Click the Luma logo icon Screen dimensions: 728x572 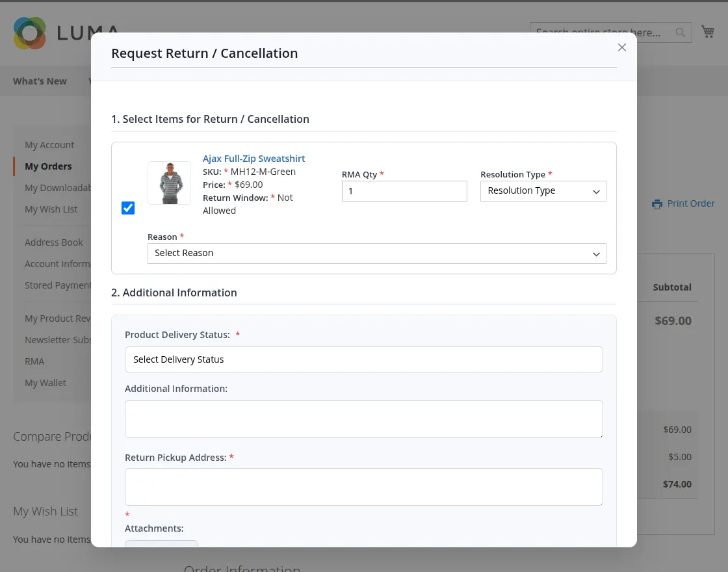[x=30, y=33]
